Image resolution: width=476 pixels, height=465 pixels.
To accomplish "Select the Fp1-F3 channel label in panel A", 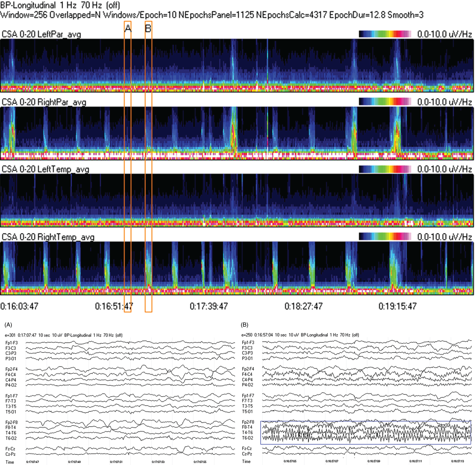I will pyautogui.click(x=11, y=343).
